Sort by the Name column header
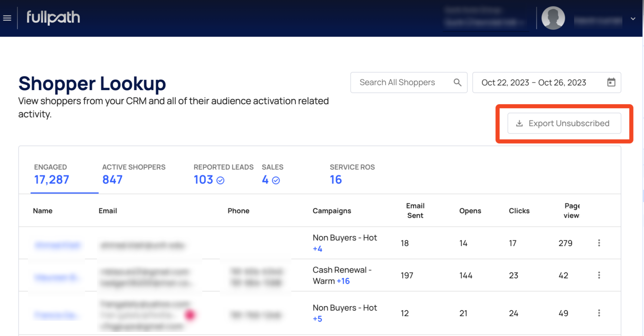This screenshot has height=336, width=644. (43, 211)
